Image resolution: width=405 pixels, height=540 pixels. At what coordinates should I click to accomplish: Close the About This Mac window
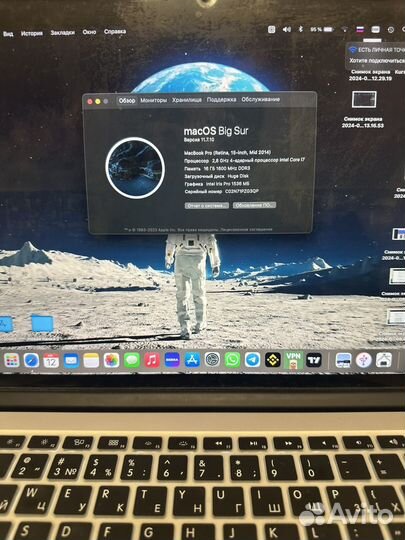pyautogui.click(x=90, y=102)
